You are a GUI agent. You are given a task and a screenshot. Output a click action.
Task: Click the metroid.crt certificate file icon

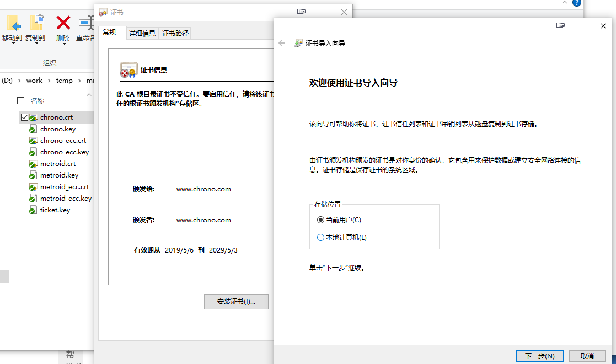coord(34,164)
